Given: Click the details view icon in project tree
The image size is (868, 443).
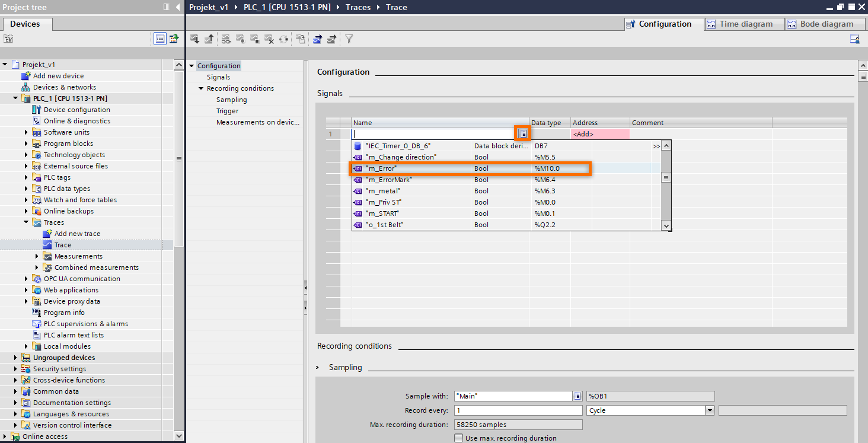Looking at the screenshot, I should click(x=159, y=39).
